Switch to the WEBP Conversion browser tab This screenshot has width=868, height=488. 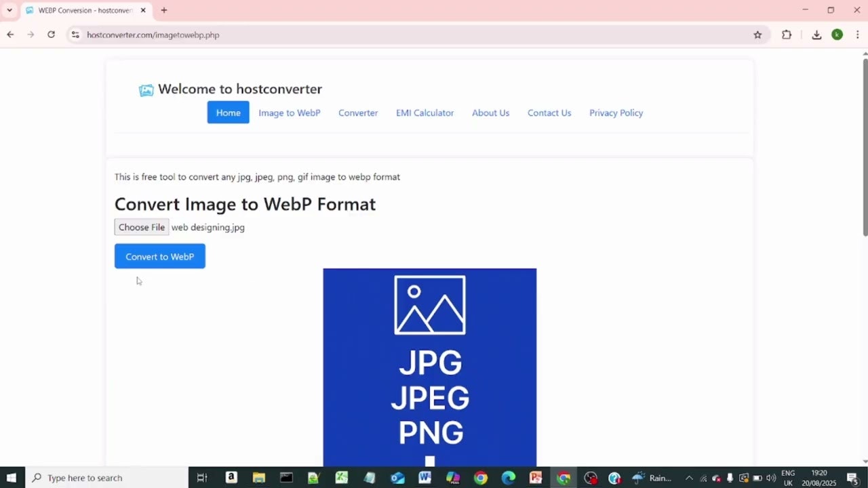click(x=81, y=10)
